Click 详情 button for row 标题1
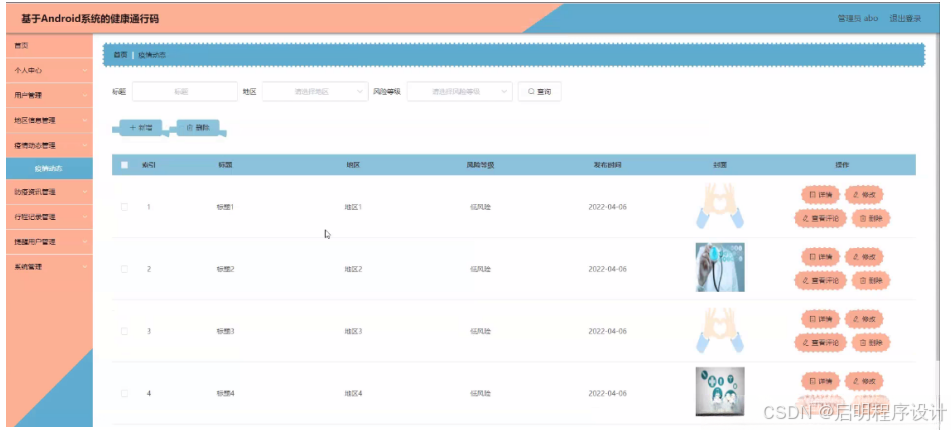This screenshot has height=430, width=951. [x=821, y=195]
